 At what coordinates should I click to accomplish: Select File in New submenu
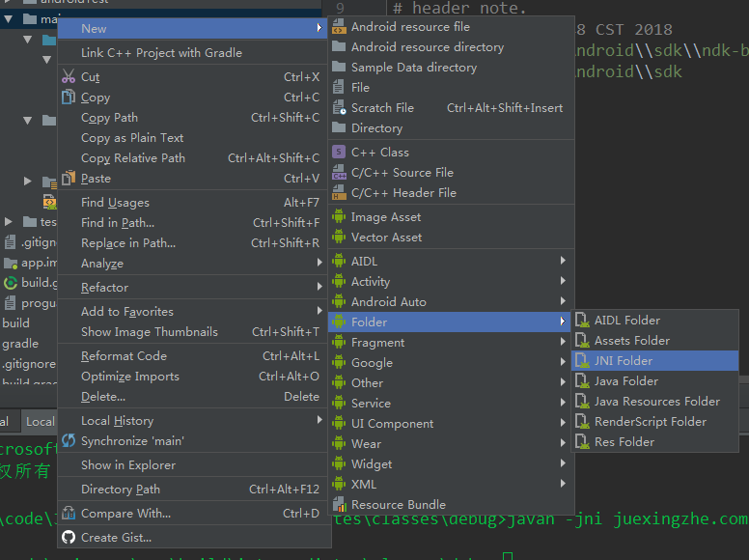coord(451,88)
